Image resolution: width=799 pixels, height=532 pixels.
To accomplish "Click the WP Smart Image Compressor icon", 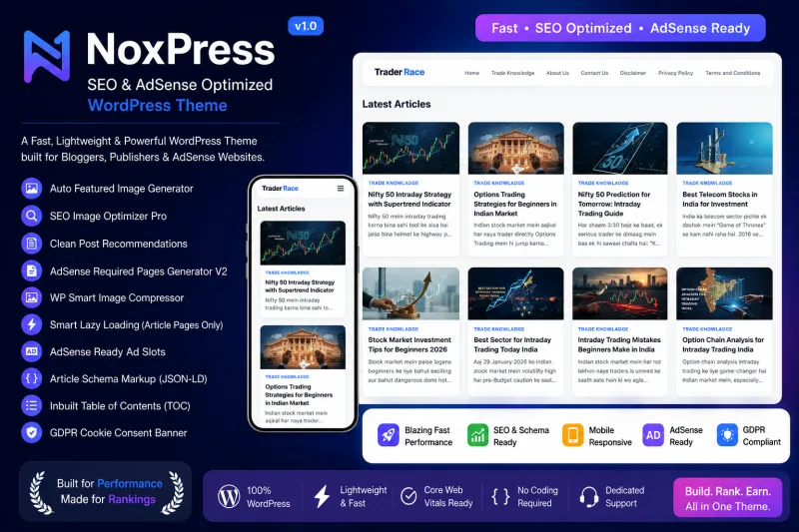I will (32, 297).
